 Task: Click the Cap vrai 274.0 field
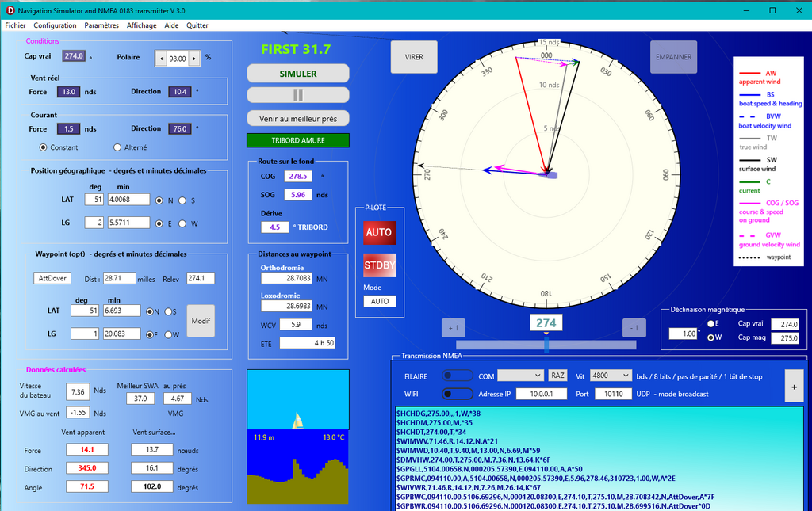coord(74,56)
